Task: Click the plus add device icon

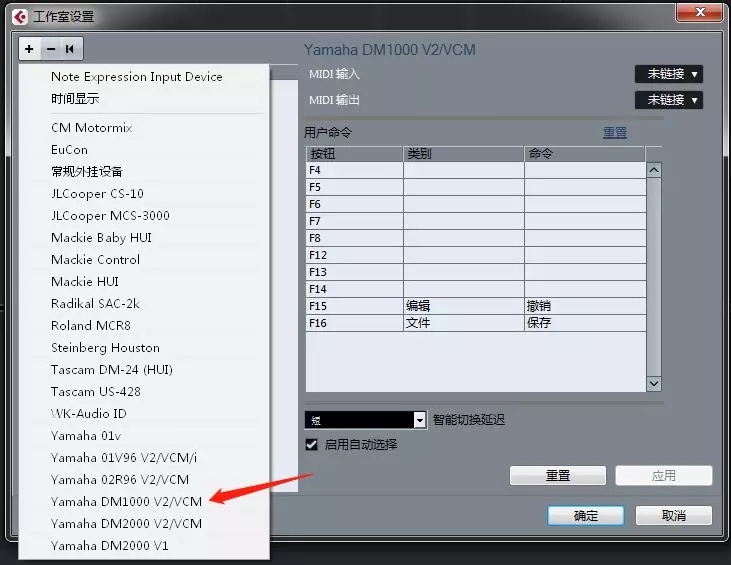Action: pos(29,48)
